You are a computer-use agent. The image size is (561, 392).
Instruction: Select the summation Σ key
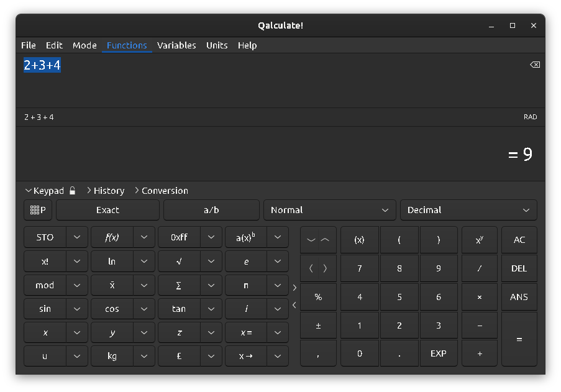178,285
